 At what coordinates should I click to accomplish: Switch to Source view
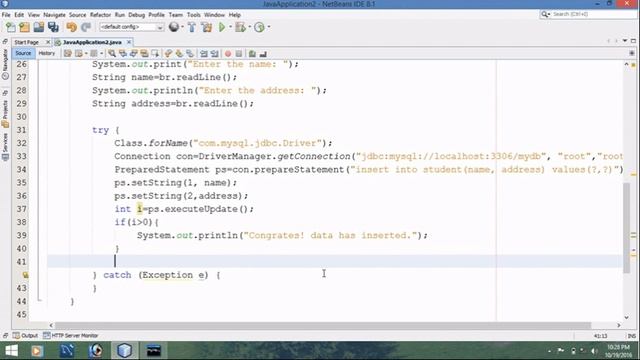[23, 53]
